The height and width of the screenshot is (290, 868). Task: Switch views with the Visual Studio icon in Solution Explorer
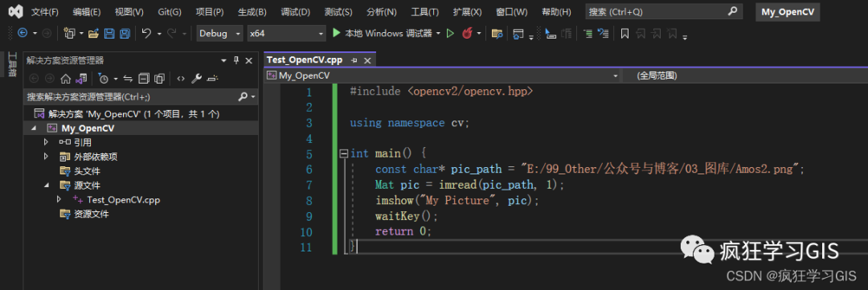pyautogui.click(x=81, y=79)
